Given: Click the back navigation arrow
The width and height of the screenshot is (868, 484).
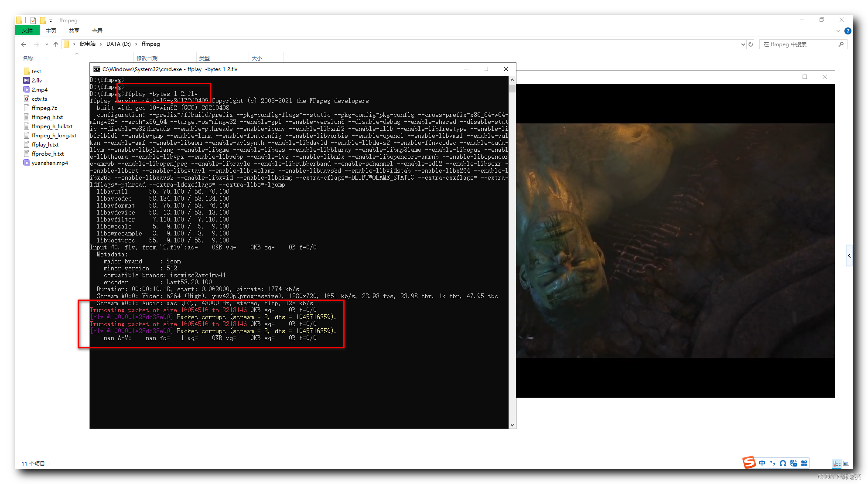Looking at the screenshot, I should coord(24,44).
